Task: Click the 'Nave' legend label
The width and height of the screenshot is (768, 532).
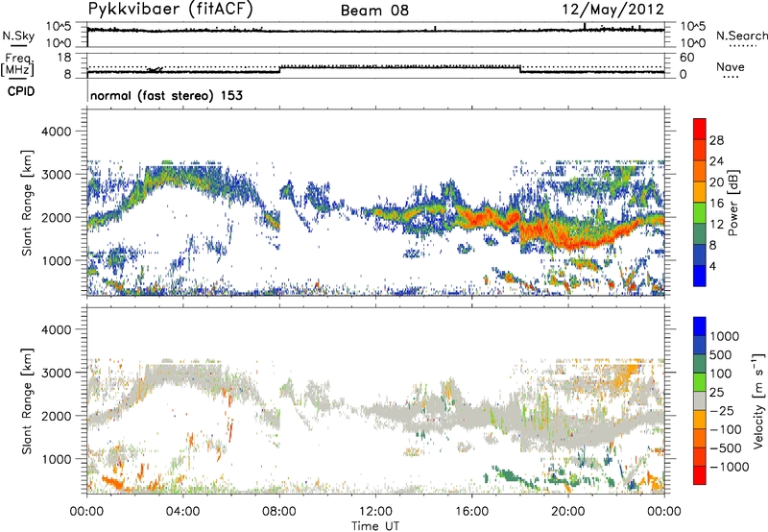Action: 731,66
